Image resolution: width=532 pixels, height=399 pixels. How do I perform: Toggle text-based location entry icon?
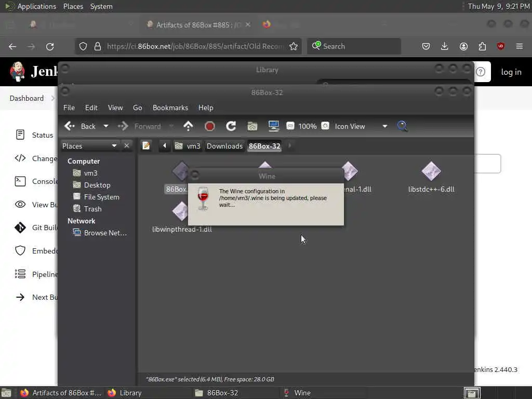click(146, 146)
